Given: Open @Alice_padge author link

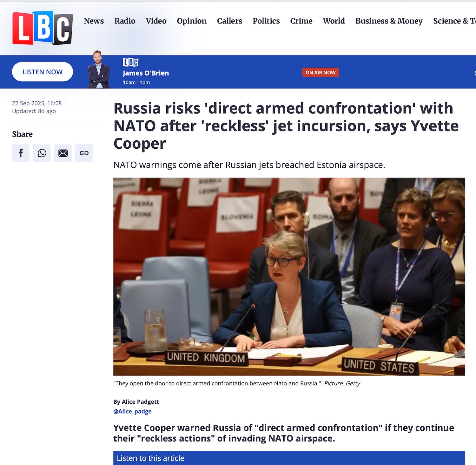Looking at the screenshot, I should 132,411.
